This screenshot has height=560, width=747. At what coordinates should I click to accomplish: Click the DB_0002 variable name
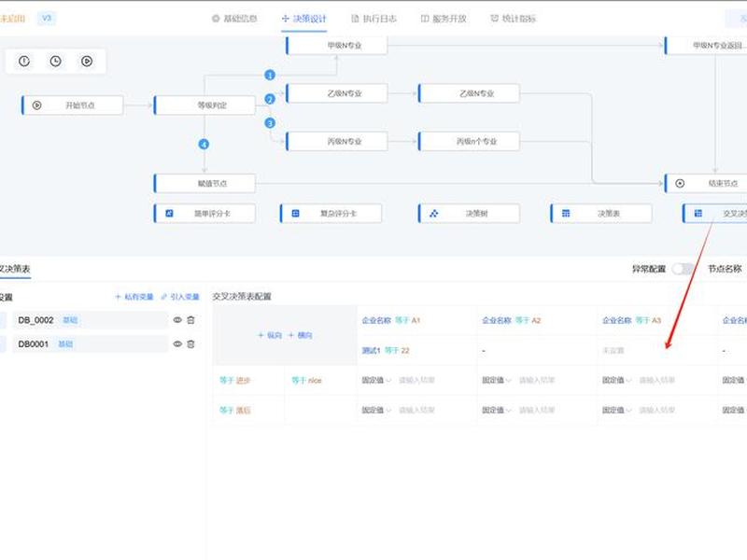(x=35, y=320)
